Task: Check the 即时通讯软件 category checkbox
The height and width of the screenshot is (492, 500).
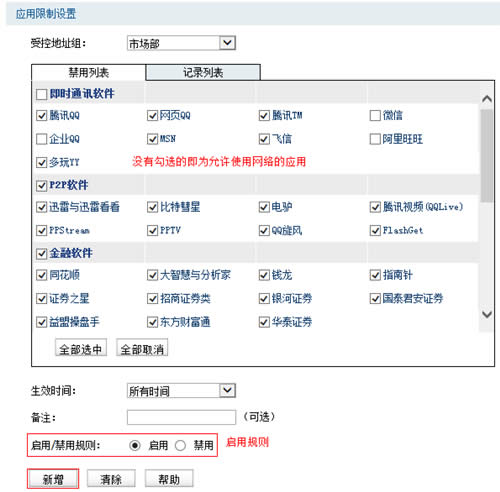Action: [x=41, y=94]
